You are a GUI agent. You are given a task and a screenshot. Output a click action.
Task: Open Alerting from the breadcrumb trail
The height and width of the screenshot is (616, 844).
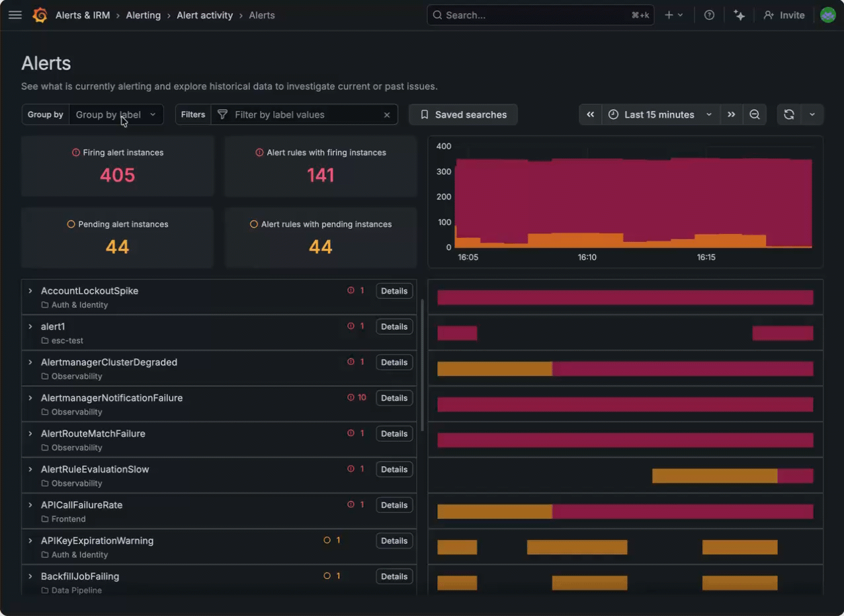click(x=144, y=15)
